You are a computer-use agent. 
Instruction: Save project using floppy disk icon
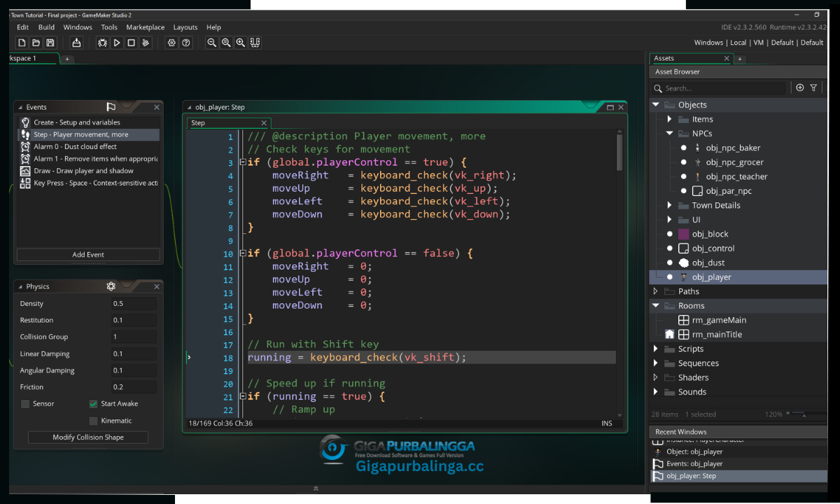click(x=50, y=43)
